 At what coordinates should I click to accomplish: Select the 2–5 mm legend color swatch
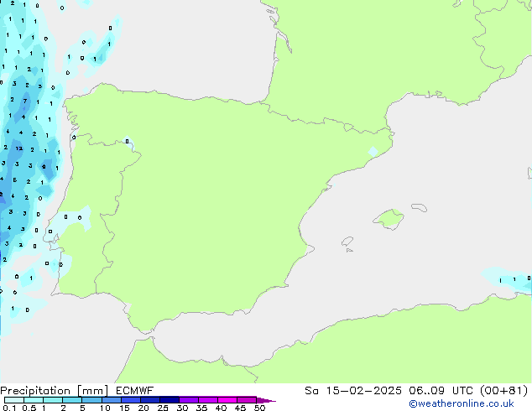click(x=73, y=400)
